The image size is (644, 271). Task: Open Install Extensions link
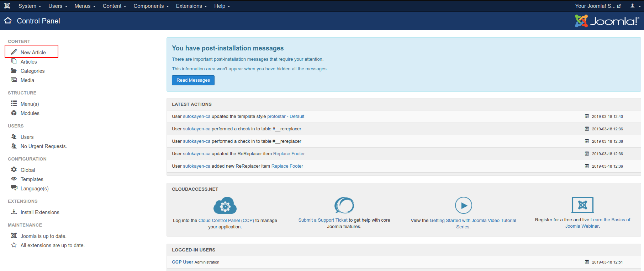pos(40,212)
